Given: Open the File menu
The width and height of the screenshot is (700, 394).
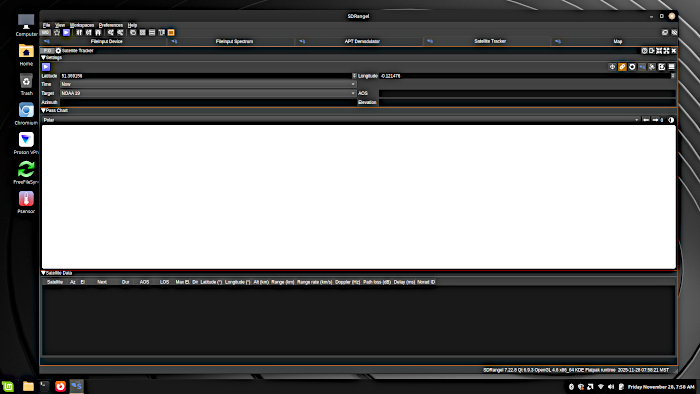Looking at the screenshot, I should [46, 25].
